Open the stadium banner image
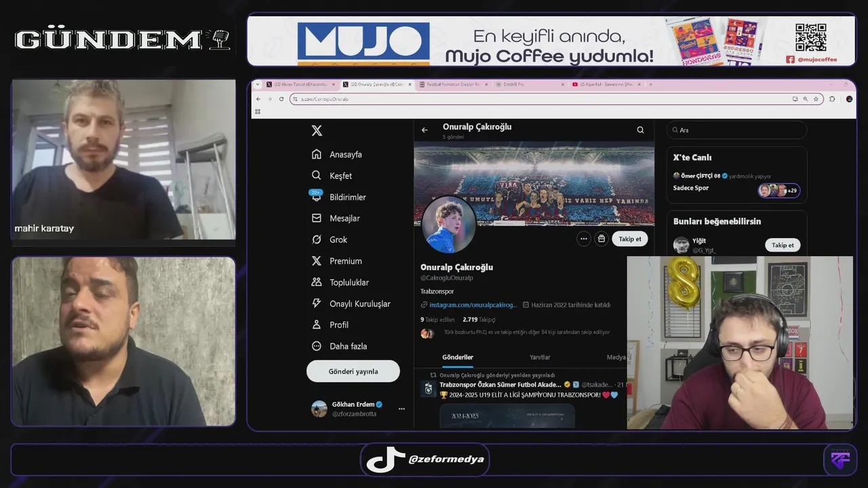 [x=534, y=183]
